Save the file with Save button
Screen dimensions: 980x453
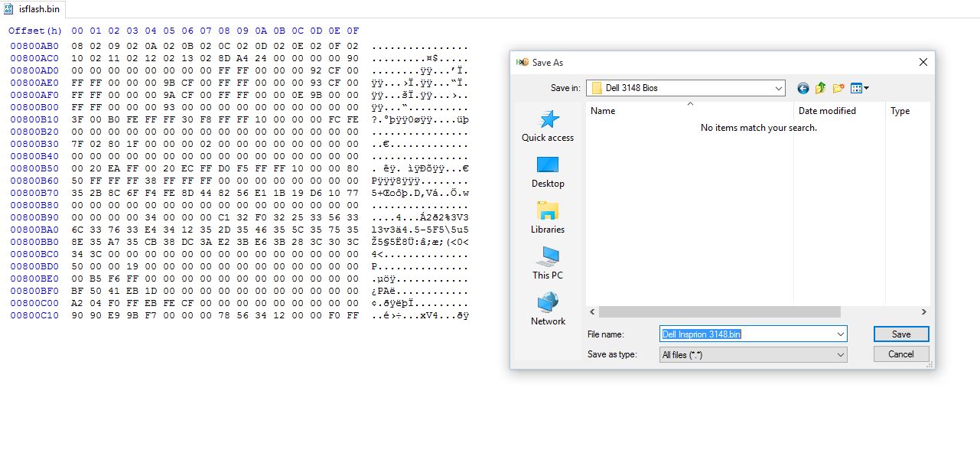tap(901, 334)
